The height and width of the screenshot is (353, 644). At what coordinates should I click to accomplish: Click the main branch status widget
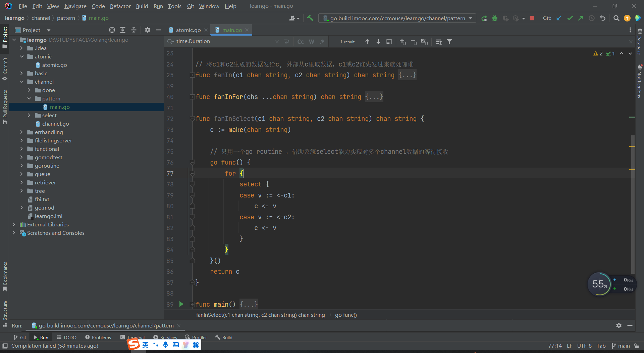(x=621, y=346)
